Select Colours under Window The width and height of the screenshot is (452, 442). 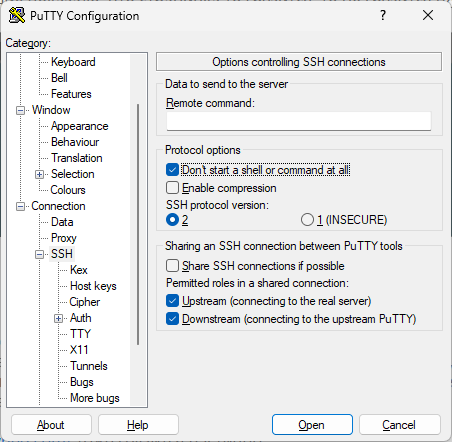tap(68, 190)
